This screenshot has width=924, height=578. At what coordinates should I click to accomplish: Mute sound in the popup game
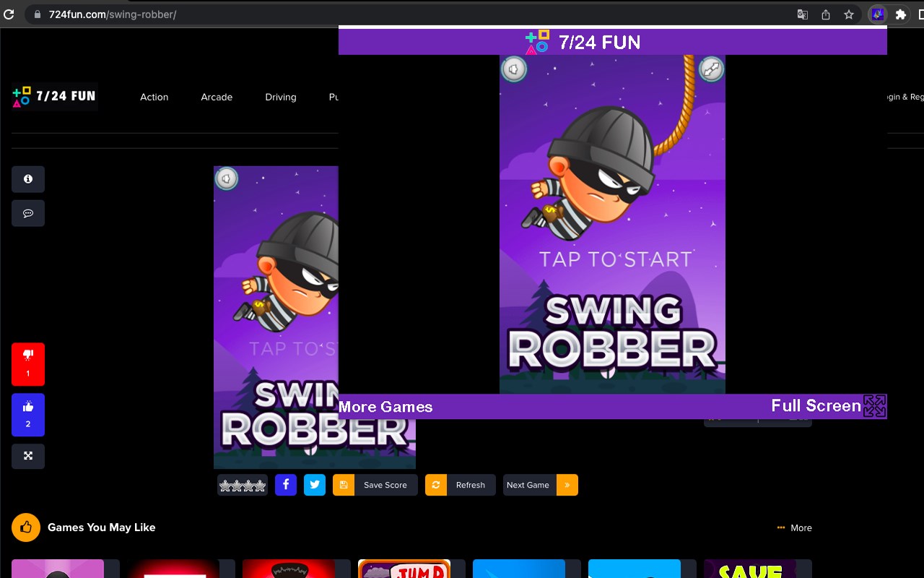click(x=514, y=69)
